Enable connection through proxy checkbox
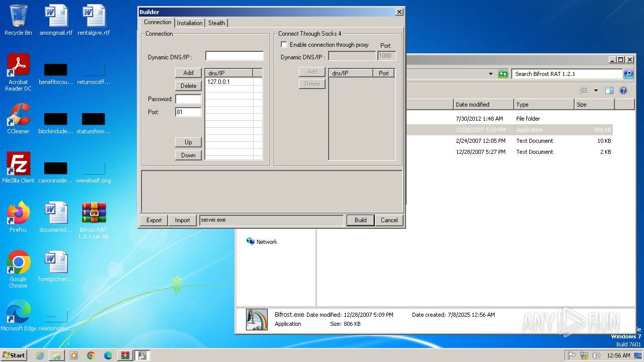Image resolution: width=644 pixels, height=362 pixels. click(x=284, y=45)
